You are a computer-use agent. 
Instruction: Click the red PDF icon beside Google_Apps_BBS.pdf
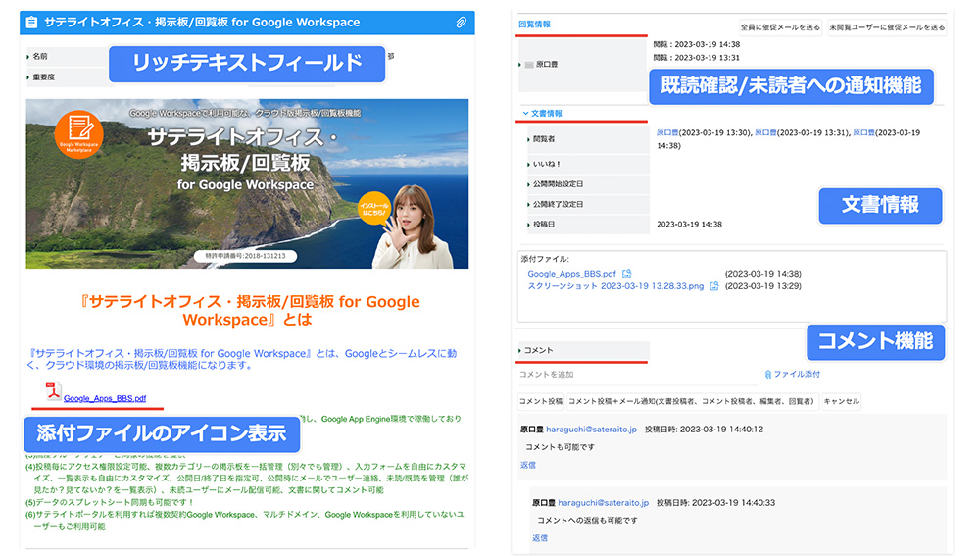tap(53, 392)
